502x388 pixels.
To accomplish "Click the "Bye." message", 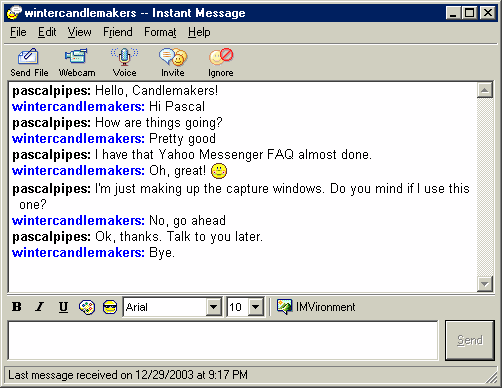I will 93,253.
